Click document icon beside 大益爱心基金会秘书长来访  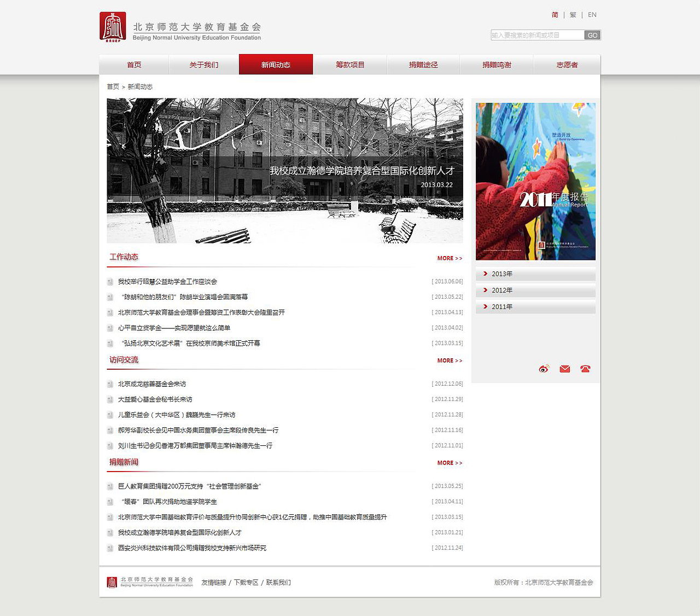coord(110,399)
